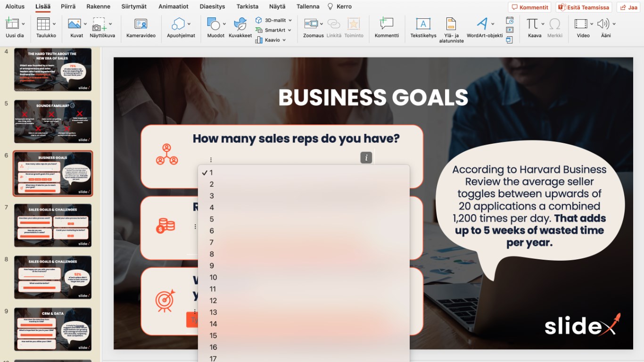Switch to the Piirrä tab
This screenshot has height=362, width=644.
(68, 7)
